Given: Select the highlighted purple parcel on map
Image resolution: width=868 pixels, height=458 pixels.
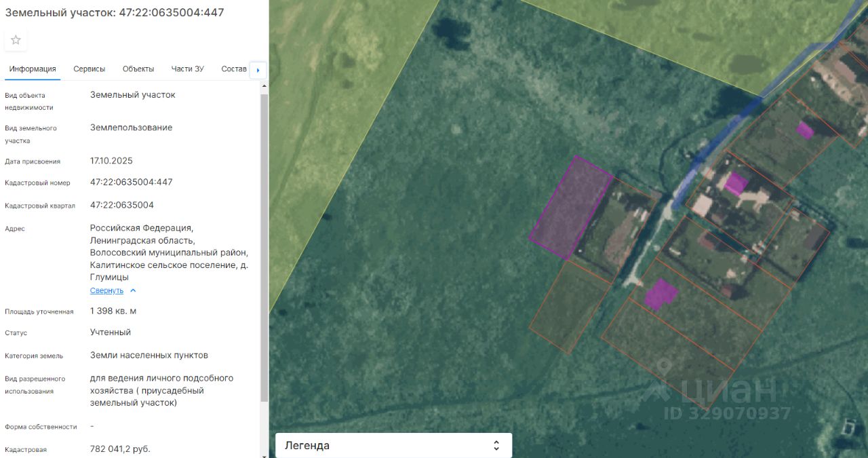Looking at the screenshot, I should pyautogui.click(x=571, y=208).
